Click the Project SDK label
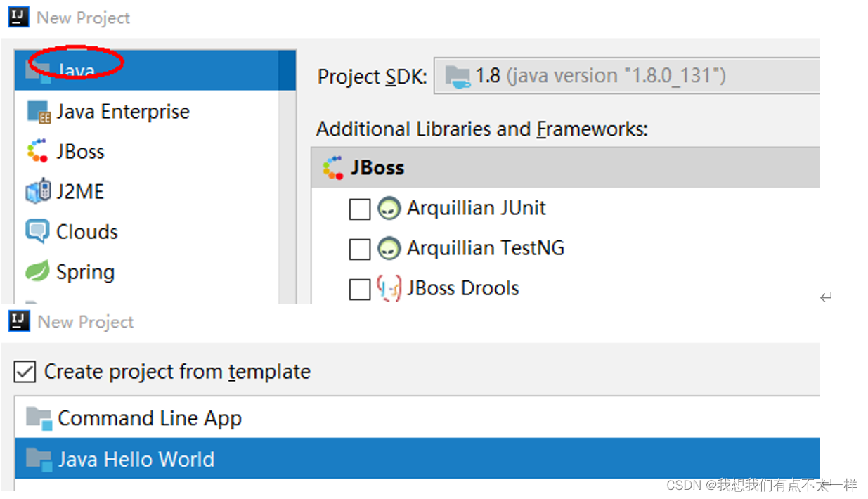The height and width of the screenshot is (499, 868). coord(373,77)
